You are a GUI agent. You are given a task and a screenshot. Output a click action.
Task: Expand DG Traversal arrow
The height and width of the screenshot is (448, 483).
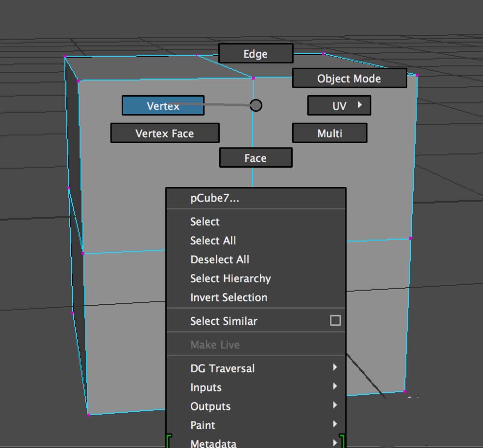click(x=335, y=367)
